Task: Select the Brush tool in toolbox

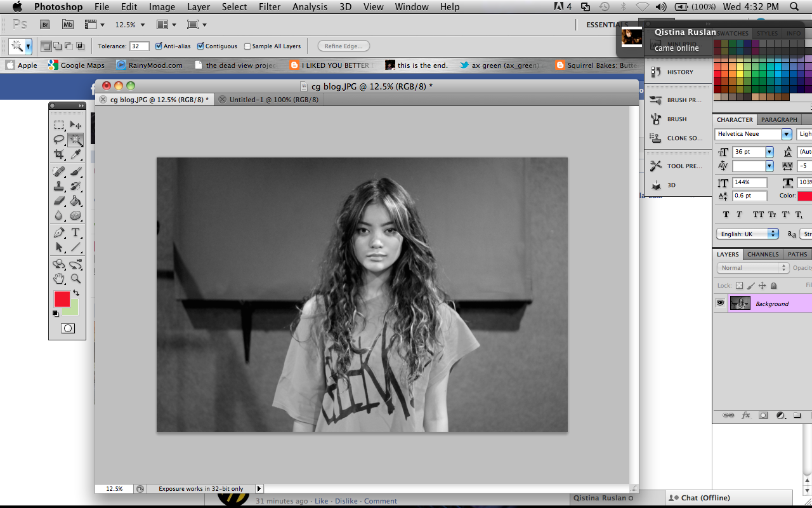Action: (x=75, y=171)
